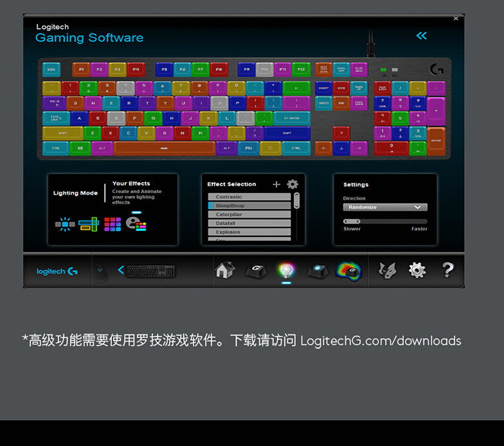Select the mouse device thumbnail

102,271
